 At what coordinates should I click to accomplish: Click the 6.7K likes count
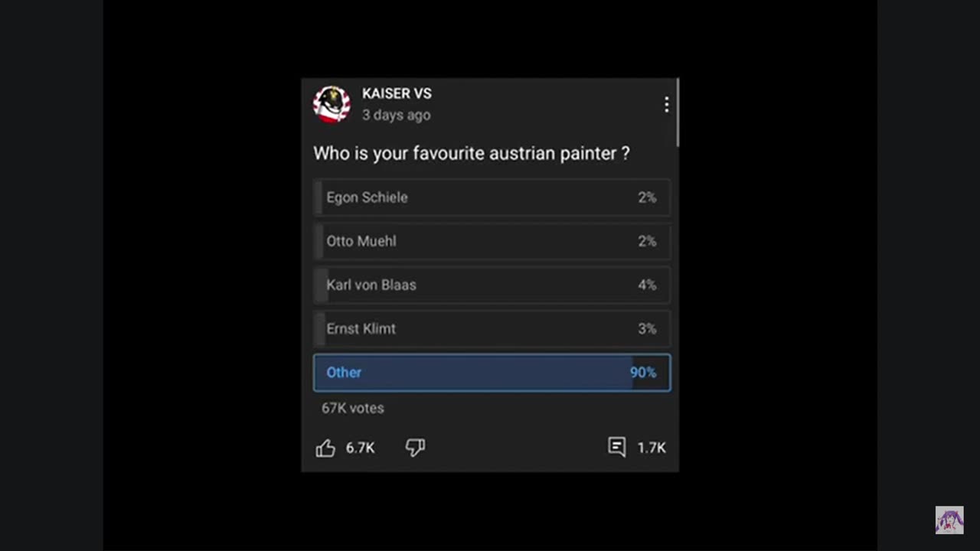360,448
